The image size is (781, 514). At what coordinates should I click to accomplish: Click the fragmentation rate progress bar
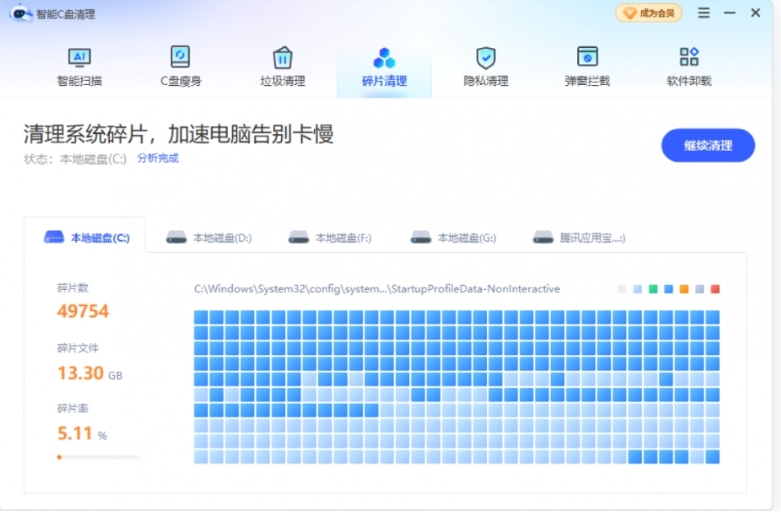98,457
